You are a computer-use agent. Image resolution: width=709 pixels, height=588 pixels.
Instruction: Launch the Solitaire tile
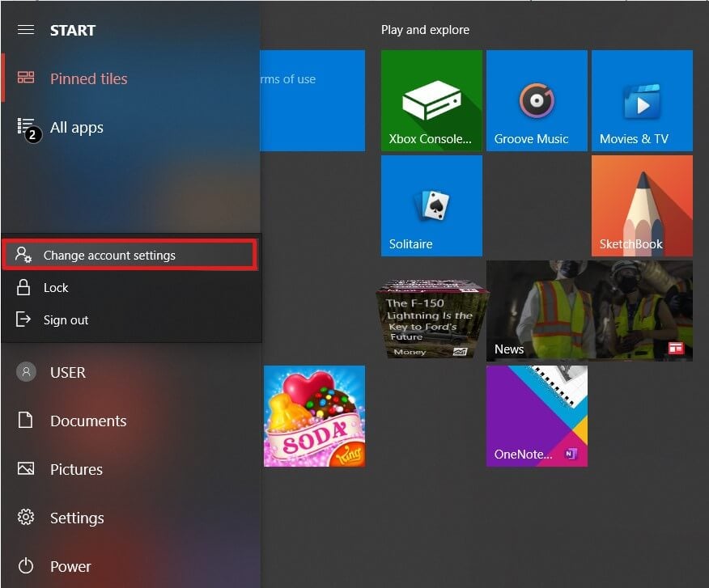point(431,205)
